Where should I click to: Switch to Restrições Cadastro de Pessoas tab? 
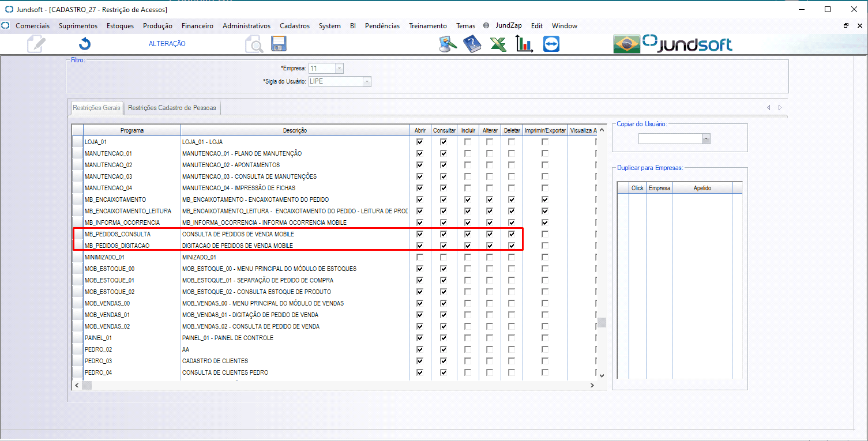point(172,108)
